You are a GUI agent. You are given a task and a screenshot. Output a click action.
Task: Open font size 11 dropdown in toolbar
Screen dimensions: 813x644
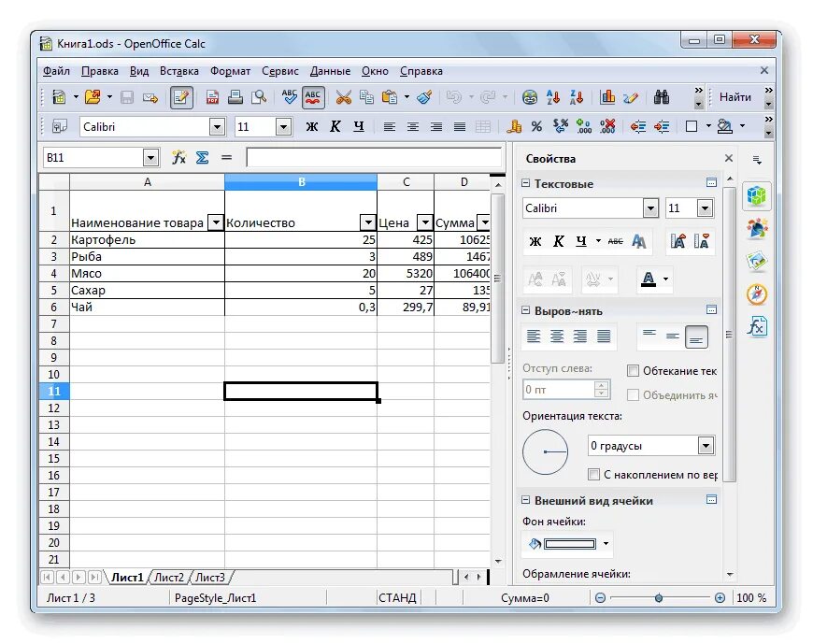click(x=283, y=126)
